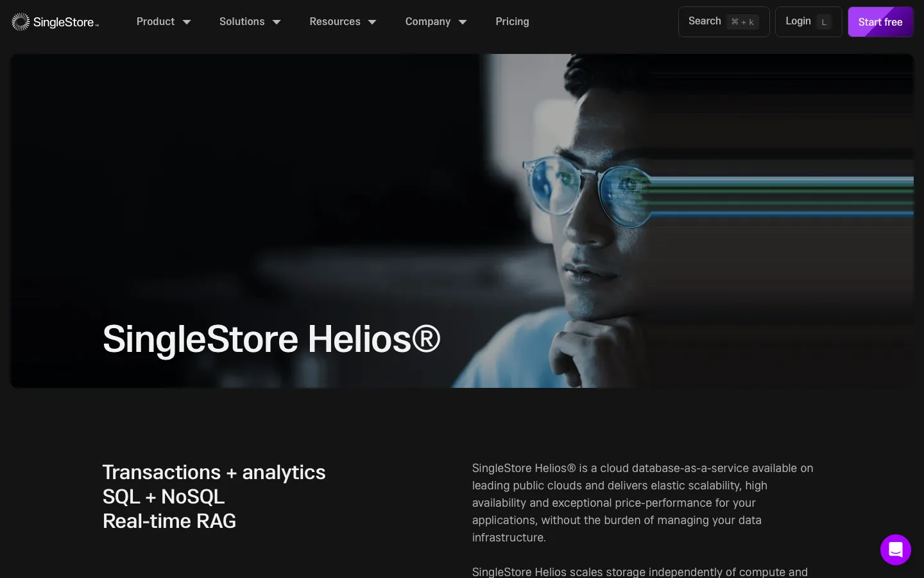Screen dimensions: 924x578
Task: Click the paragraph starting "SingleStore Helios scales storage"
Action: 640,572
